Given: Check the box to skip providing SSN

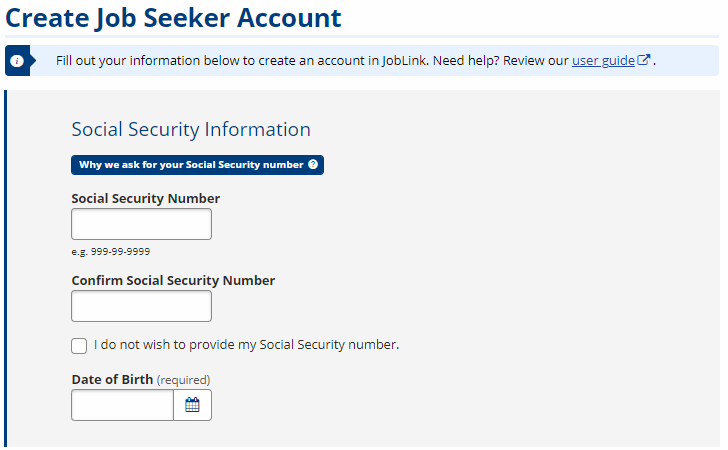Looking at the screenshot, I should [79, 346].
